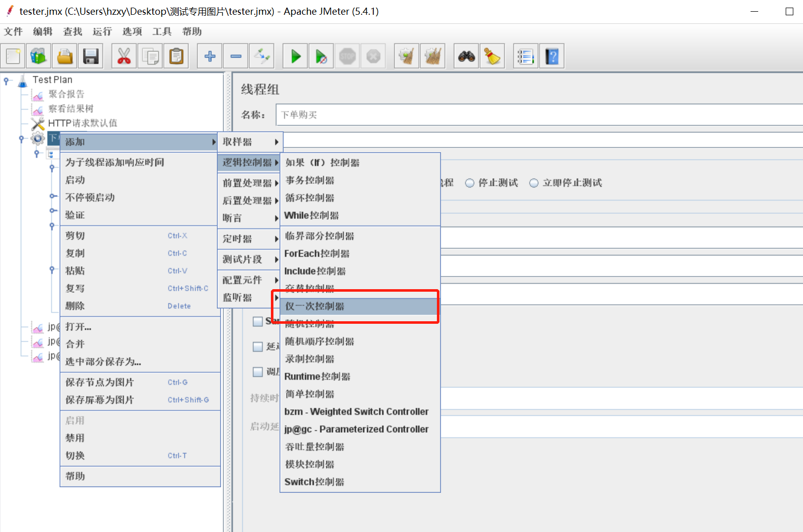This screenshot has width=803, height=532.
Task: Click the Reset Search brush icon
Action: pos(492,56)
